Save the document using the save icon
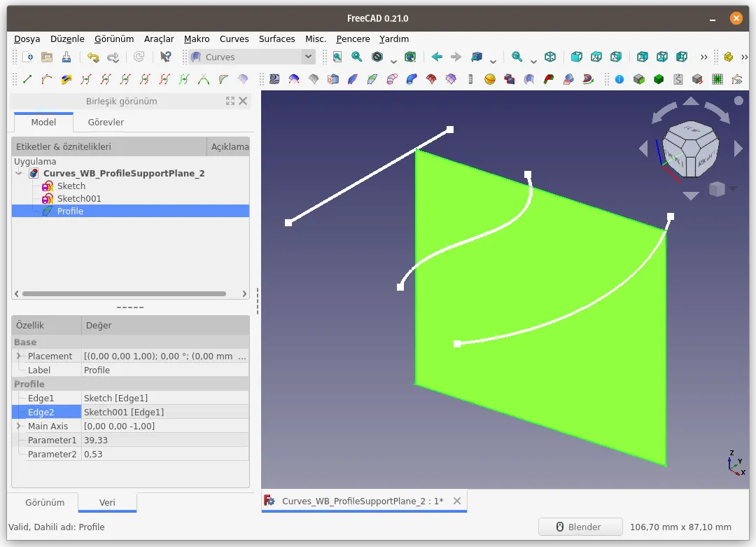756x547 pixels. click(x=66, y=57)
